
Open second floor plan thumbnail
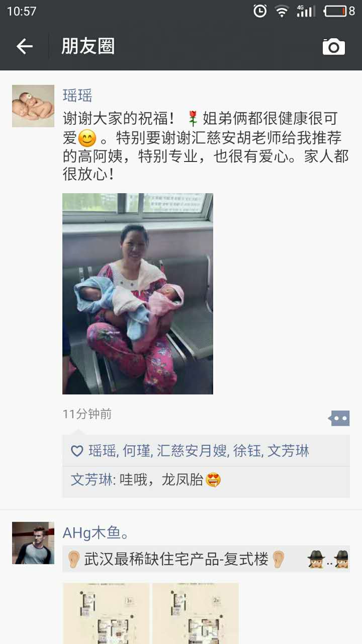(196, 613)
